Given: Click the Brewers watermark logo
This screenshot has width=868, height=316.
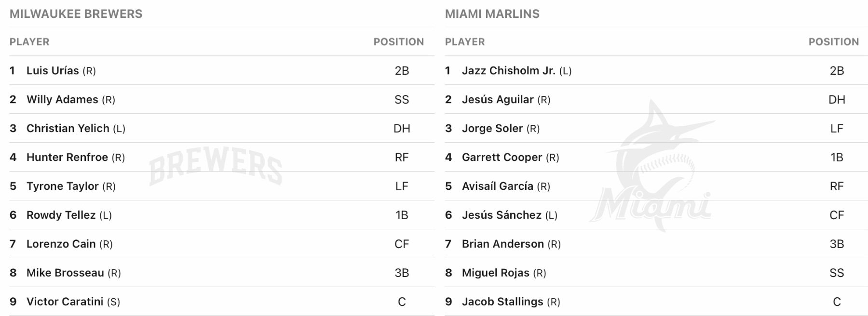Looking at the screenshot, I should point(216,166).
